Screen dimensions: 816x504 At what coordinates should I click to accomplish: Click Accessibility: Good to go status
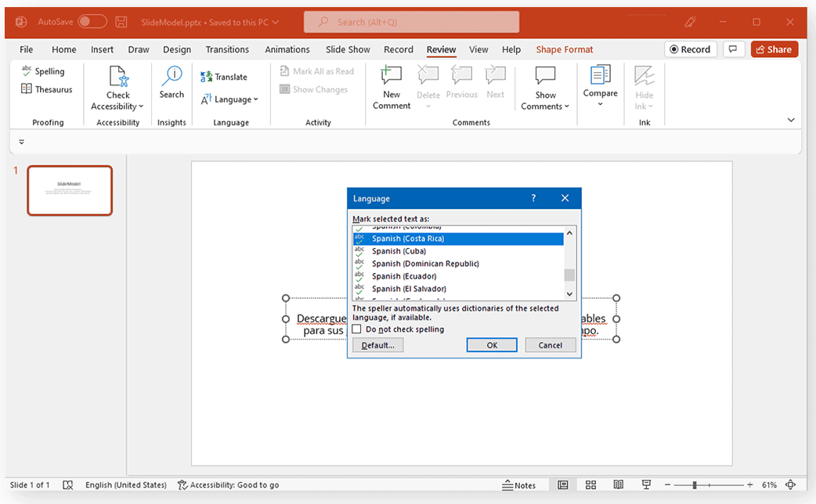pyautogui.click(x=229, y=484)
